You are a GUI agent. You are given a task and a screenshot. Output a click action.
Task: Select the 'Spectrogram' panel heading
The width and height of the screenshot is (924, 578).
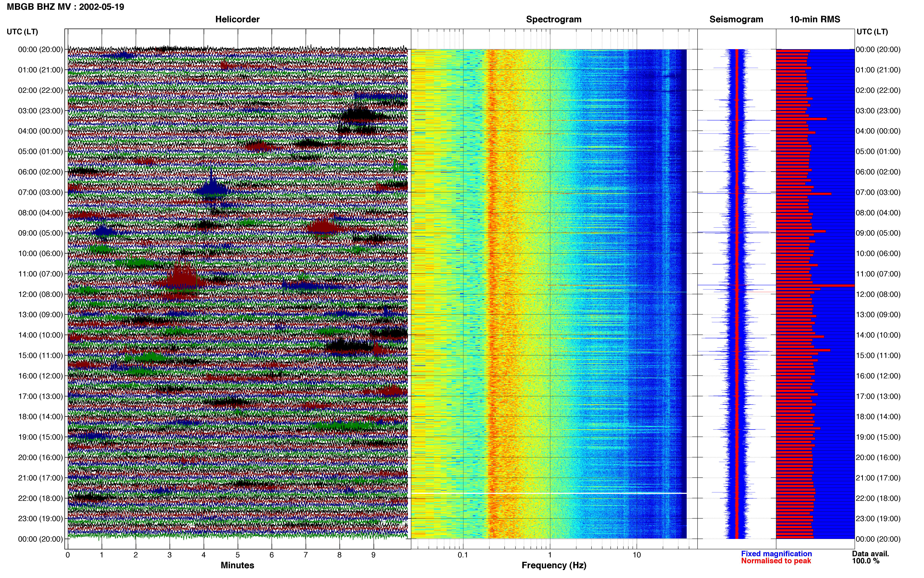click(x=554, y=19)
